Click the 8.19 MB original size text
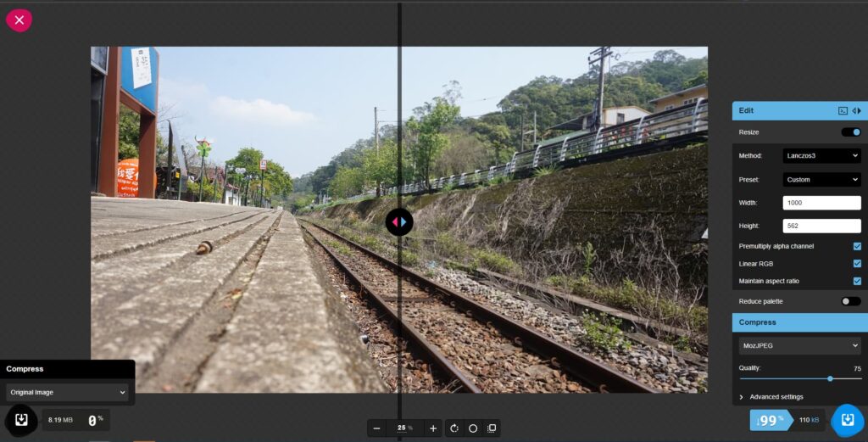 point(60,420)
